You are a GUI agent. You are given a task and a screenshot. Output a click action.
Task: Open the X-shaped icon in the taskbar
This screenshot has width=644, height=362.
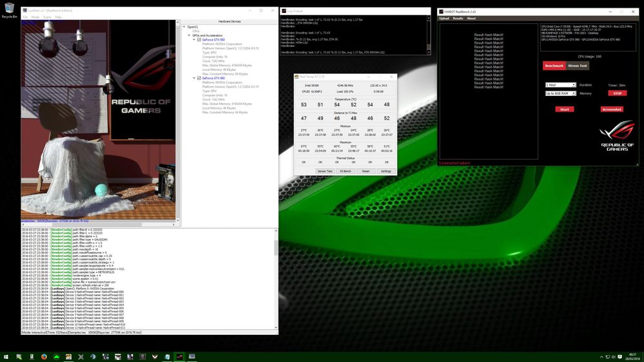(x=81, y=357)
